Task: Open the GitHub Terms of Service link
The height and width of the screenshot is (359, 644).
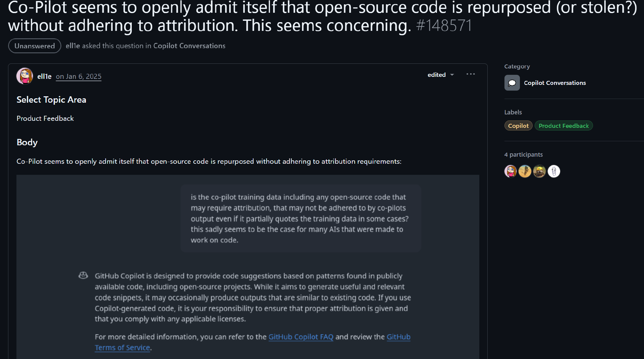Action: (122, 348)
